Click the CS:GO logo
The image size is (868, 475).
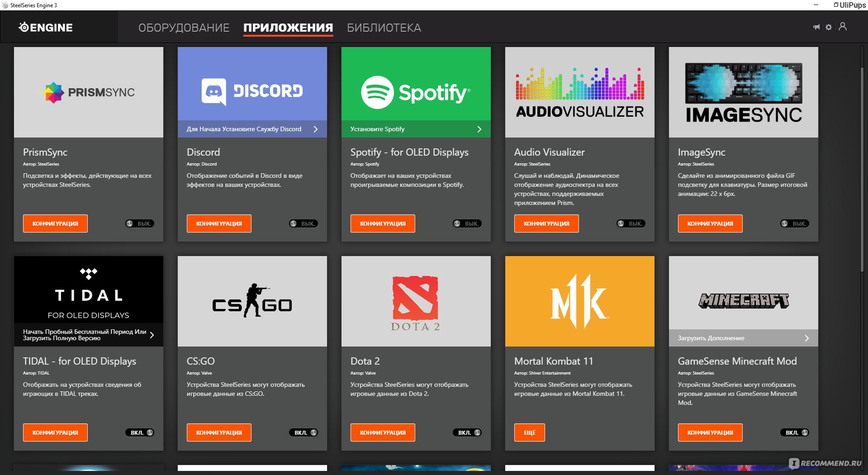[252, 301]
